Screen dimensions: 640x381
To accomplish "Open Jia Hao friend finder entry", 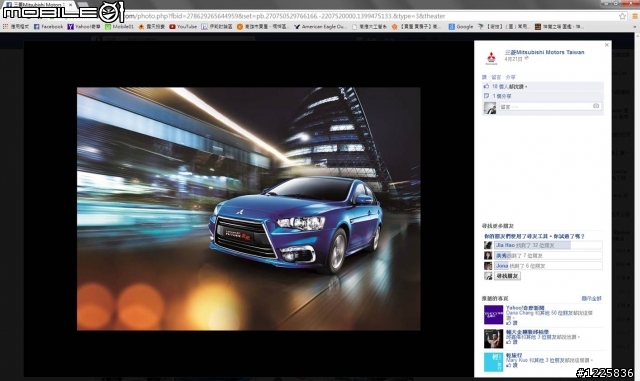I will tap(505, 245).
